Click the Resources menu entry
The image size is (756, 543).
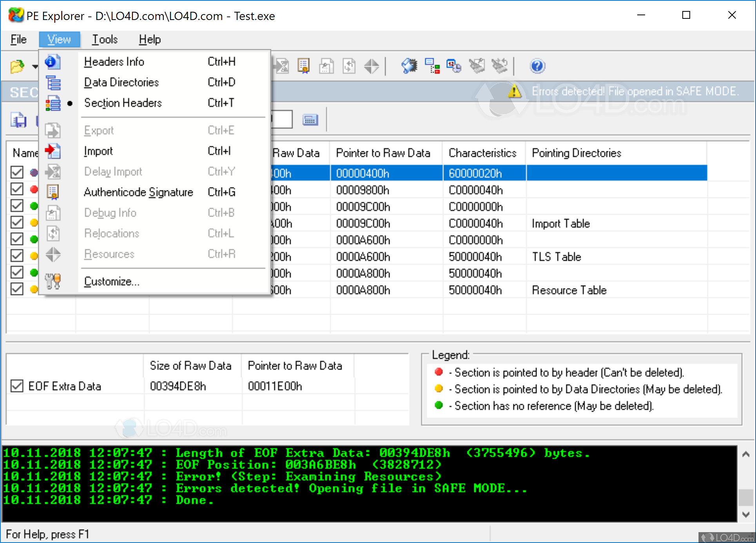(155, 254)
